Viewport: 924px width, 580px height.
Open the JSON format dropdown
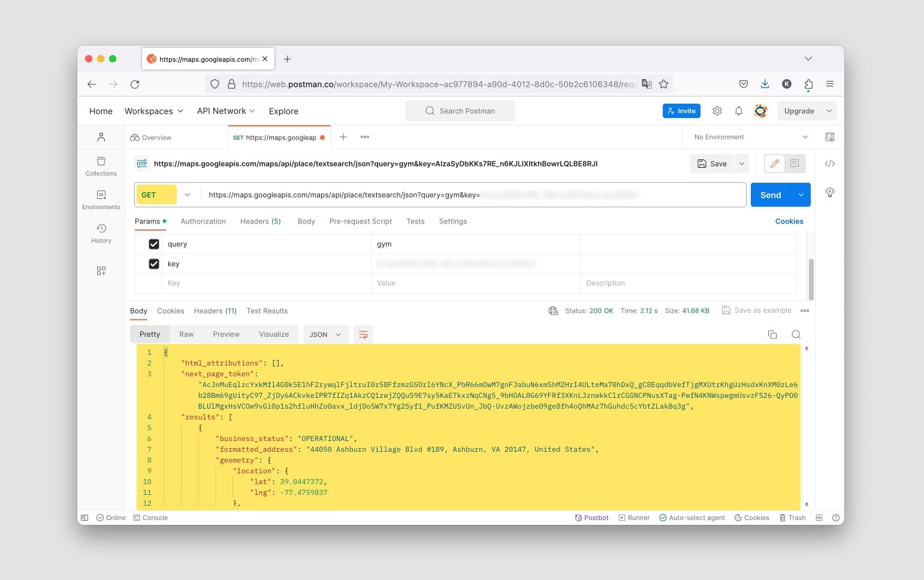(x=325, y=334)
